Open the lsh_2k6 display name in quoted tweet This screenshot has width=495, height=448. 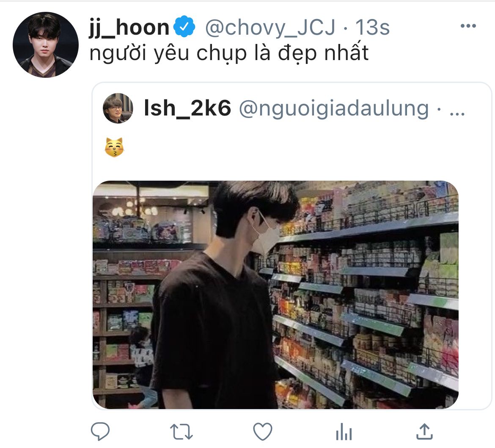[x=187, y=108]
